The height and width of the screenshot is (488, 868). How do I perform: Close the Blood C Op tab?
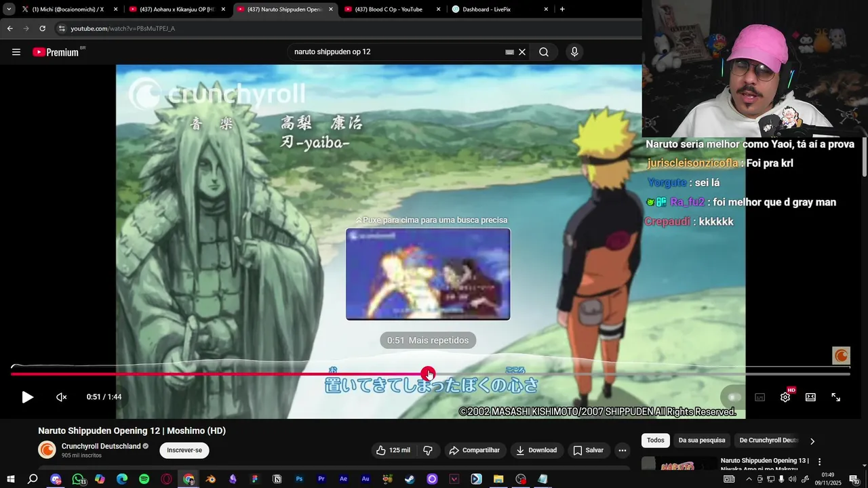(x=438, y=9)
